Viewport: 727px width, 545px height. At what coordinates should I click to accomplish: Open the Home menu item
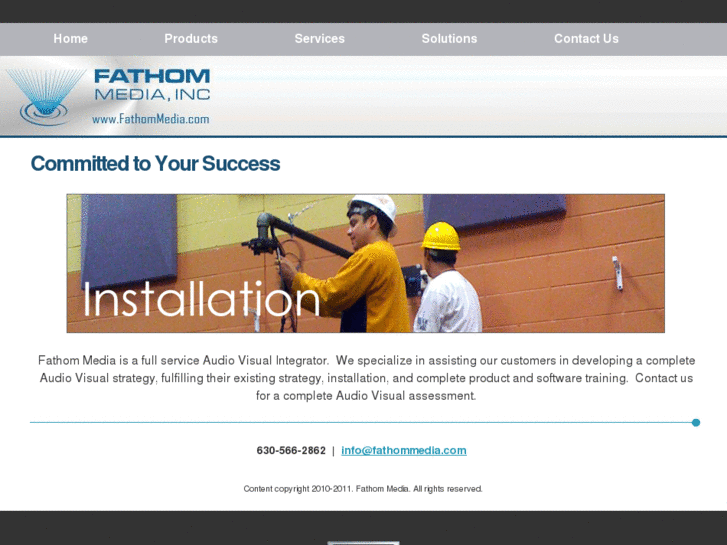[x=70, y=38]
